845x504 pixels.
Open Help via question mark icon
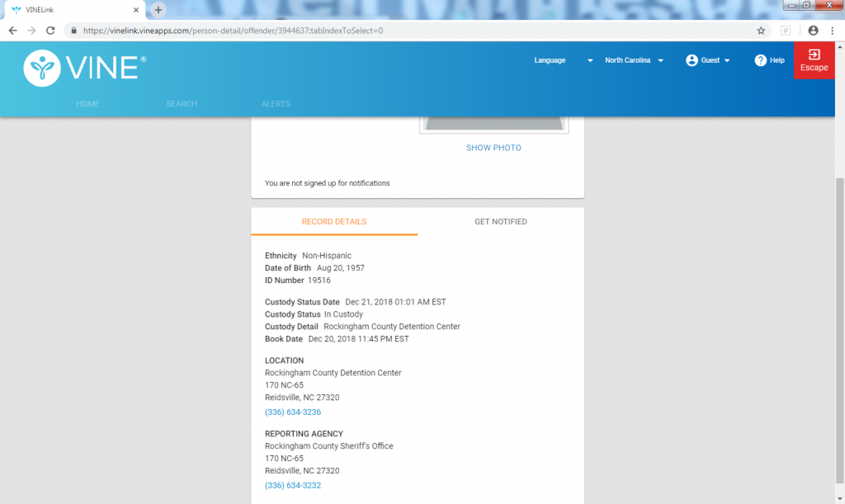[x=760, y=60]
